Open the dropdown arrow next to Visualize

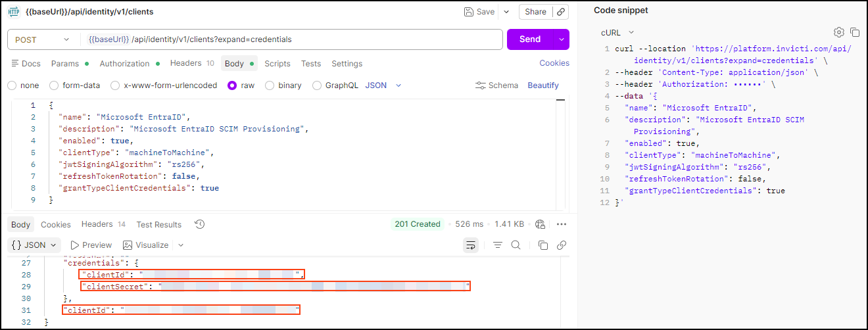pyautogui.click(x=181, y=245)
